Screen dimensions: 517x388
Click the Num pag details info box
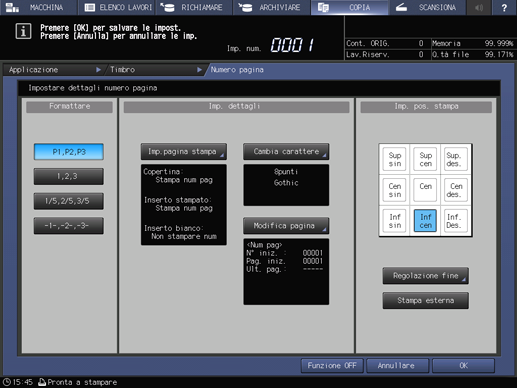coord(286,272)
